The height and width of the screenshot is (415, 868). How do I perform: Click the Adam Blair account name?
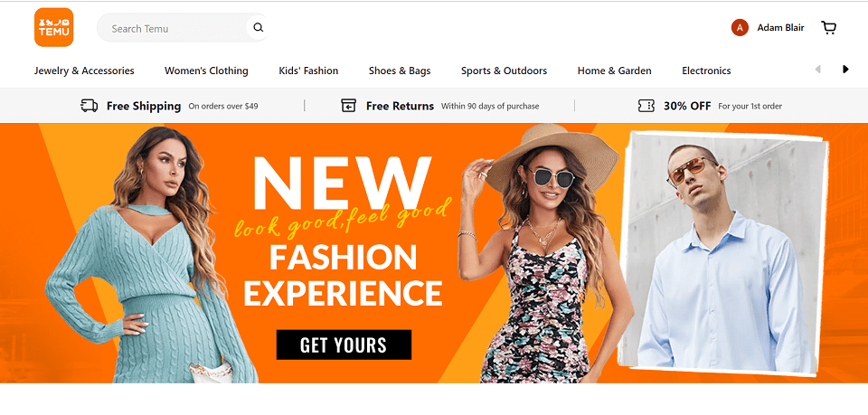pyautogui.click(x=780, y=28)
